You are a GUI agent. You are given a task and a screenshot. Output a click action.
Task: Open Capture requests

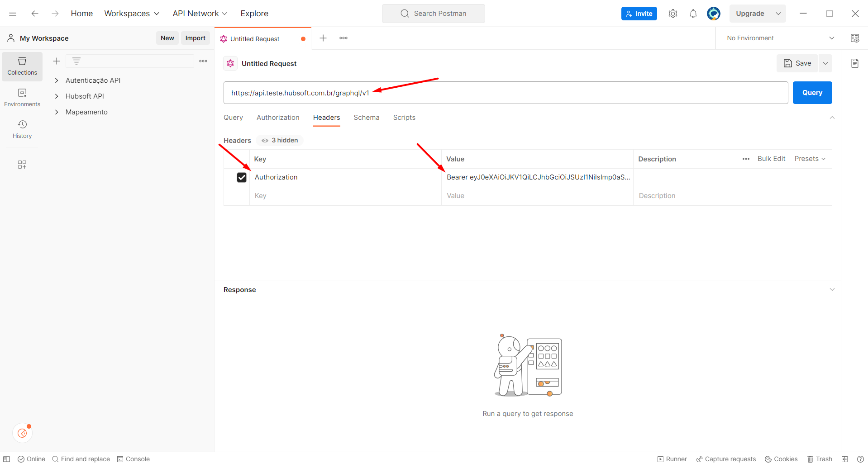726,459
